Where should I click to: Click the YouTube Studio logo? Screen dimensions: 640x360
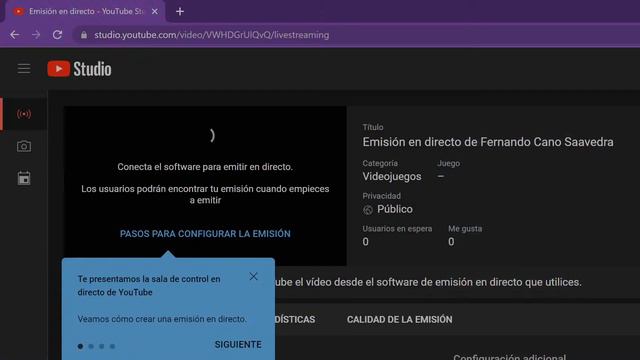[79, 69]
